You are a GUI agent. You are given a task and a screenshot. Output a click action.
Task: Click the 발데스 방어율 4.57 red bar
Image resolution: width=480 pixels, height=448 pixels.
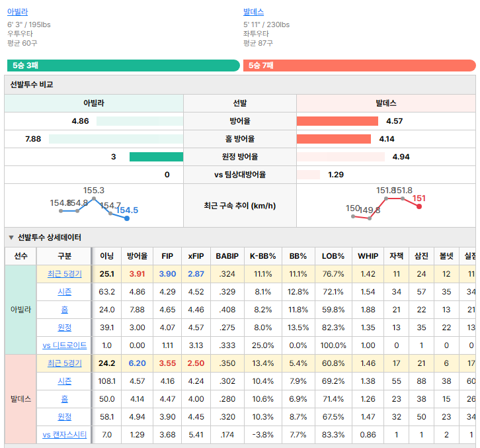tap(337, 121)
